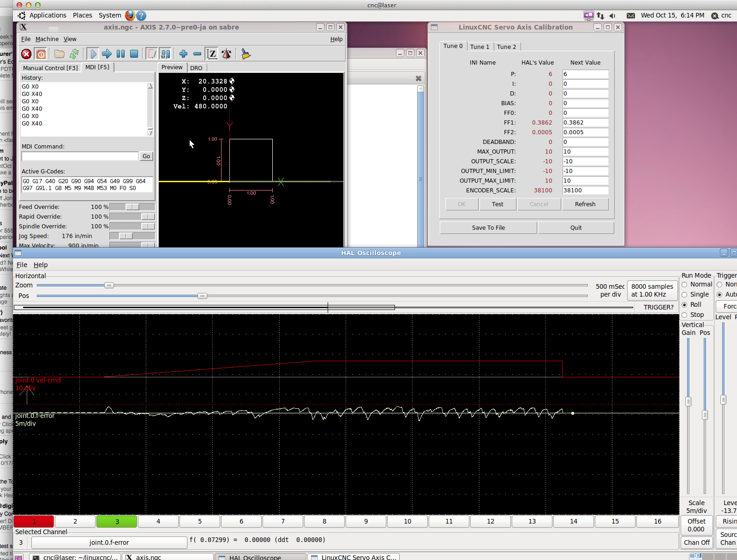
Task: Click Test in Servo Axis Calibration
Action: point(497,204)
